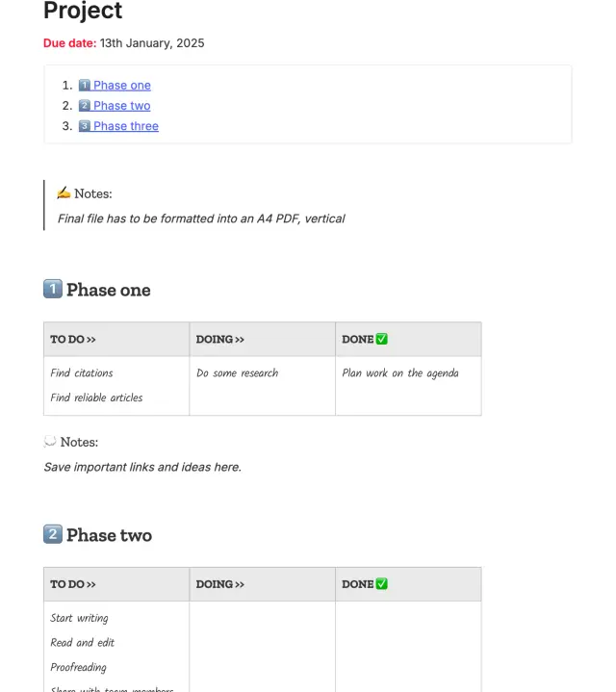Image resolution: width=616 pixels, height=692 pixels.
Task: Click the 1 emoji in the Phase one link
Action: [x=85, y=86]
